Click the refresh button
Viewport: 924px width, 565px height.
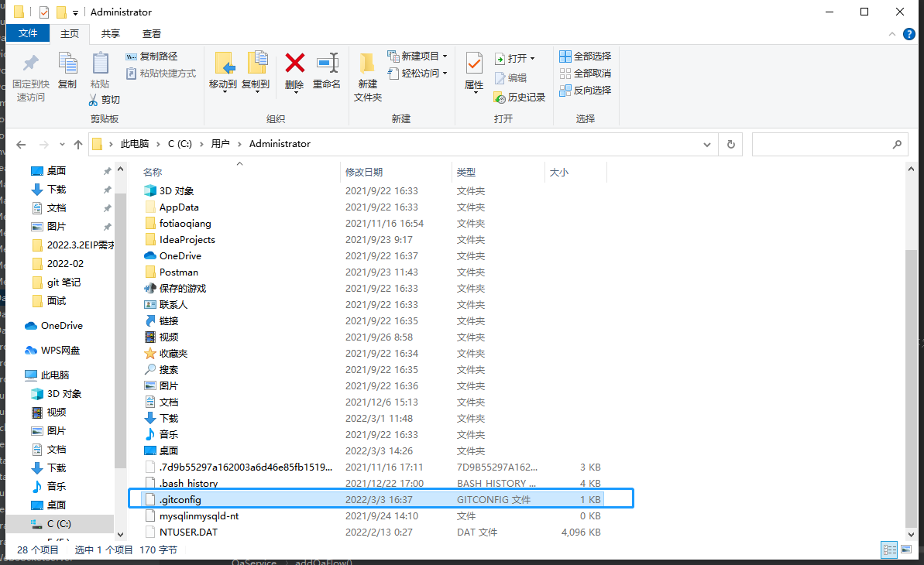click(730, 144)
